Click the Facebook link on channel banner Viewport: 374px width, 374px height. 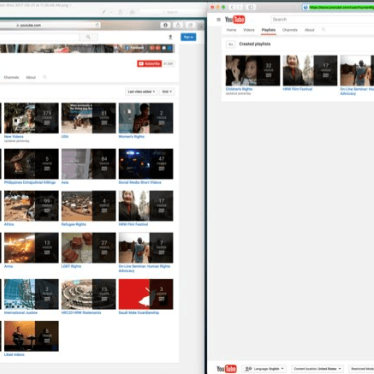click(x=135, y=48)
